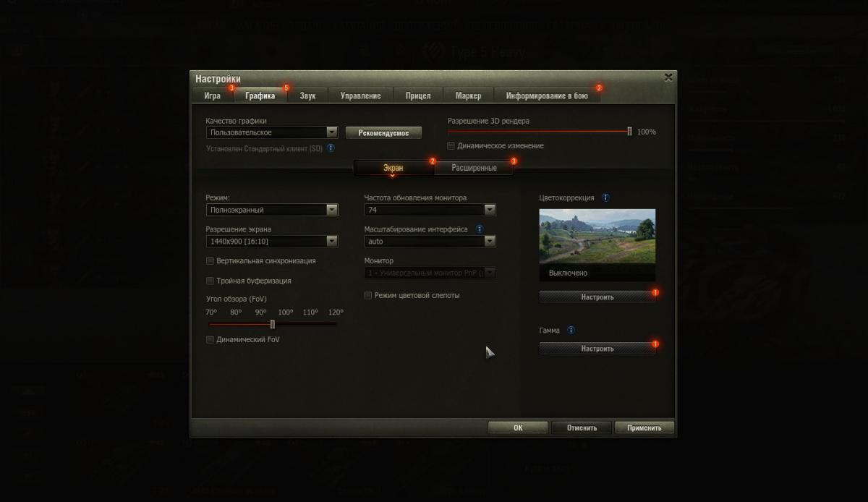The image size is (868, 502).
Task: Click Настроить under Цветокоррекция
Action: [597, 297]
